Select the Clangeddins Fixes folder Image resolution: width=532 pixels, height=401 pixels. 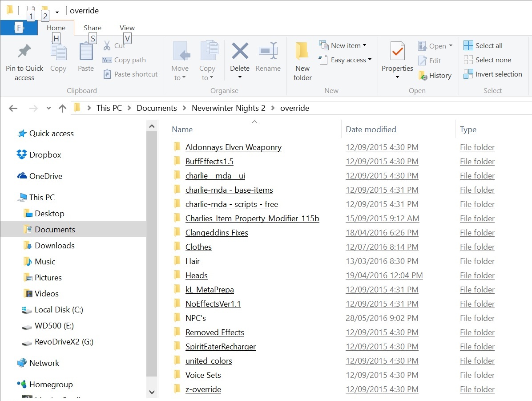click(217, 233)
